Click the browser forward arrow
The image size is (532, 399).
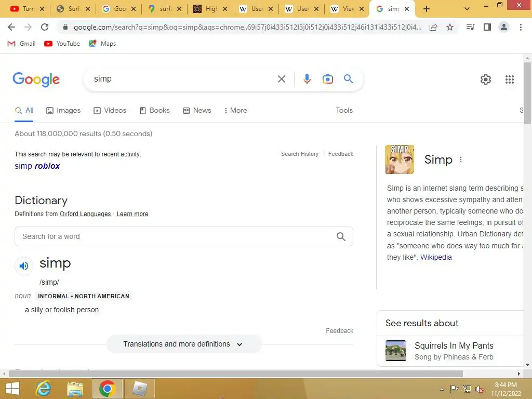[28, 27]
